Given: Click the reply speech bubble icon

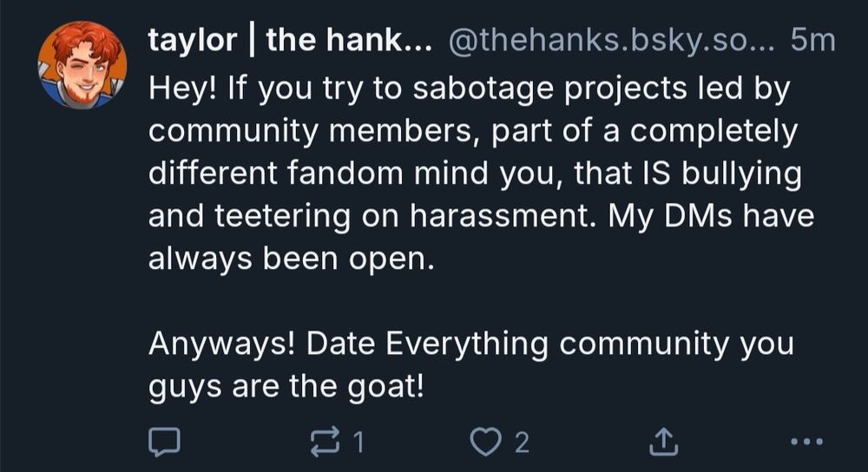Looking at the screenshot, I should click(x=163, y=442).
